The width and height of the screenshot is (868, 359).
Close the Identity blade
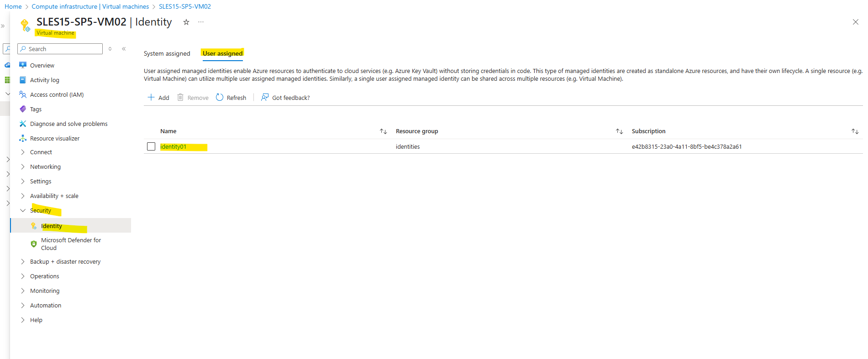tap(856, 22)
